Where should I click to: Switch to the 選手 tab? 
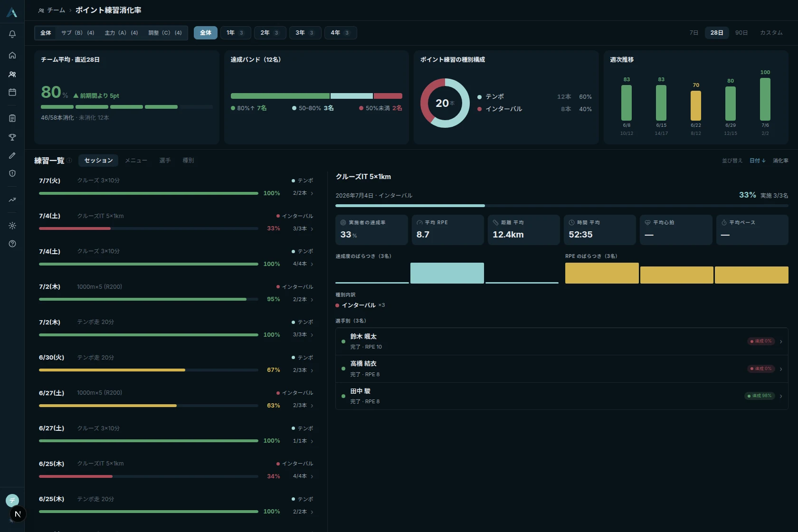(x=165, y=161)
